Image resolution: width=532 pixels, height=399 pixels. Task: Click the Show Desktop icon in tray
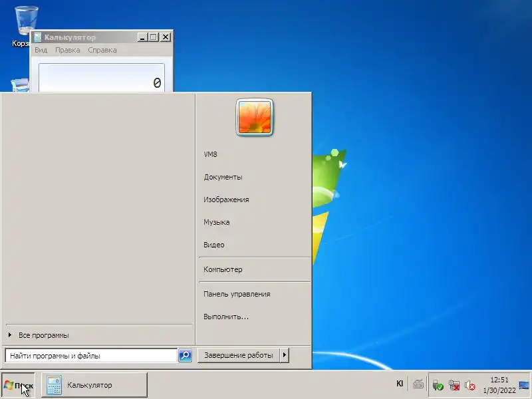[x=524, y=385]
